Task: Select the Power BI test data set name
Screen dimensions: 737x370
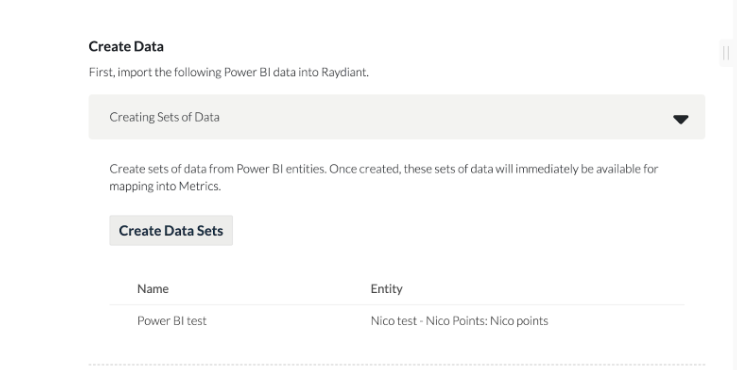Action: (172, 321)
